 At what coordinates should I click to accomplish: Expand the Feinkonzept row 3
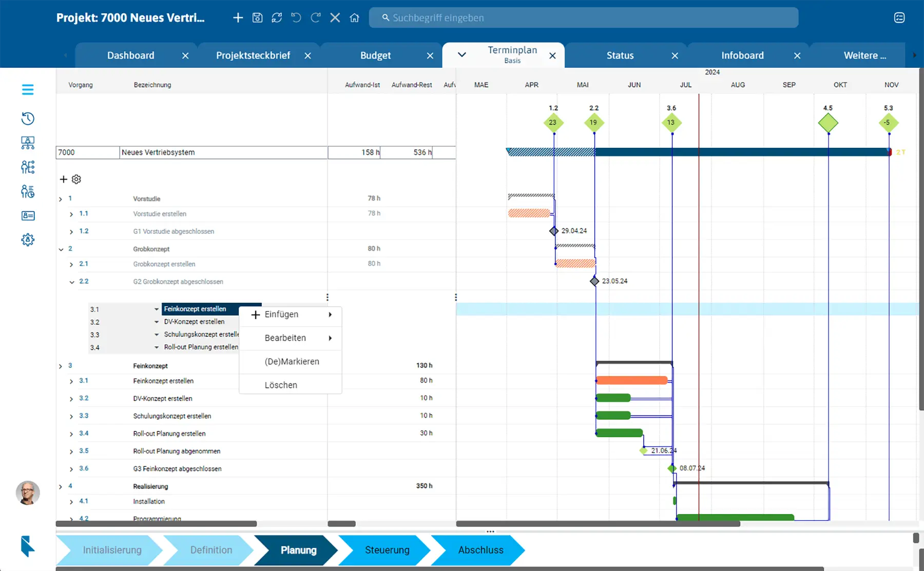(x=61, y=366)
